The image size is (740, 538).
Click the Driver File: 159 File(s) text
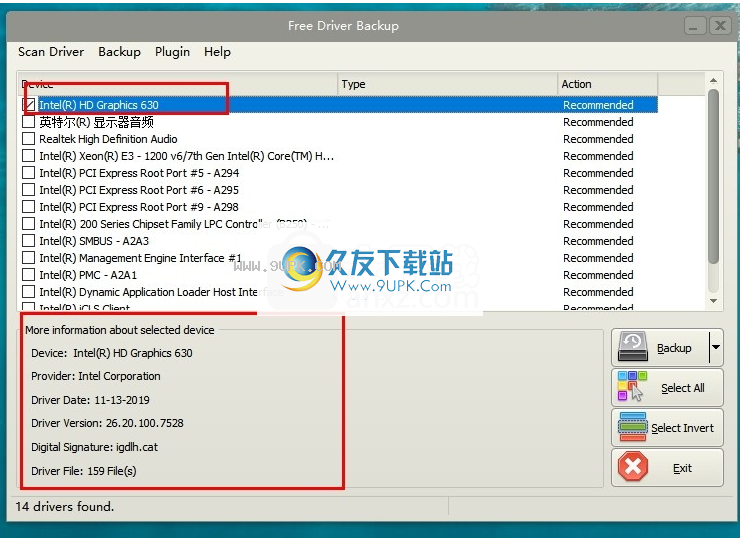pos(84,471)
